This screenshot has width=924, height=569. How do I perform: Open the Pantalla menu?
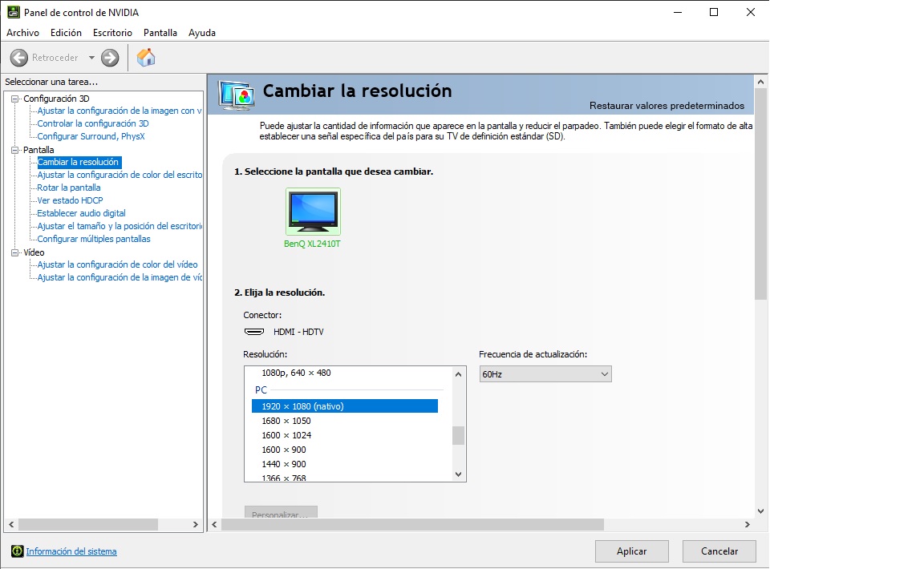click(160, 33)
